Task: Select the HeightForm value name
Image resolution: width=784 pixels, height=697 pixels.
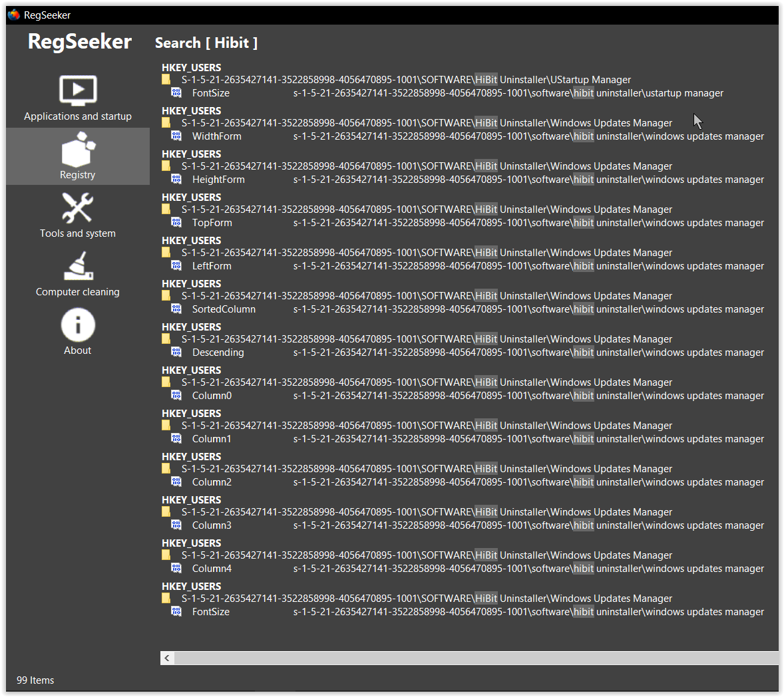Action: [x=218, y=180]
